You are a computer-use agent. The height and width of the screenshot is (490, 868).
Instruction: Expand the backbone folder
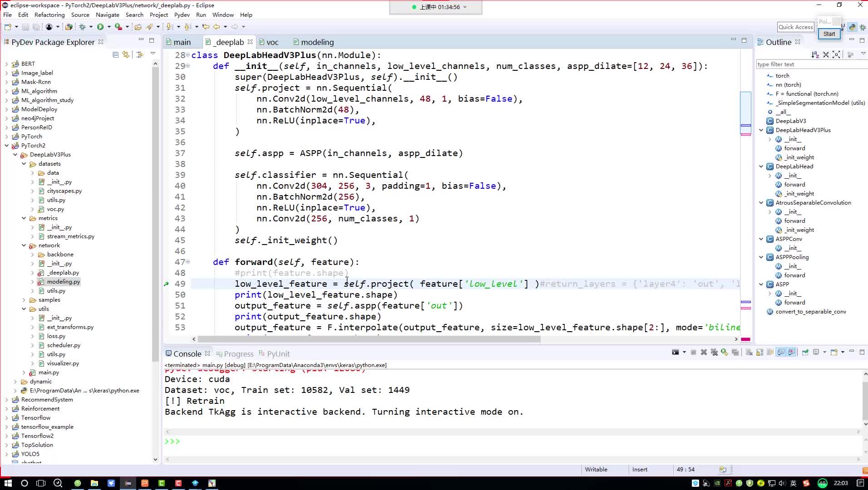pyautogui.click(x=32, y=255)
